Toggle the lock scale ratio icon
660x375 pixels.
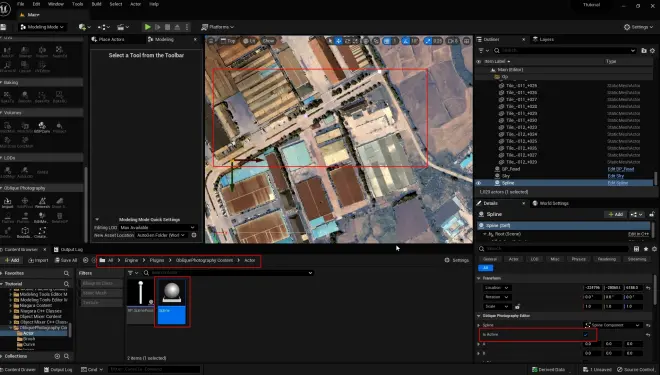point(517,306)
